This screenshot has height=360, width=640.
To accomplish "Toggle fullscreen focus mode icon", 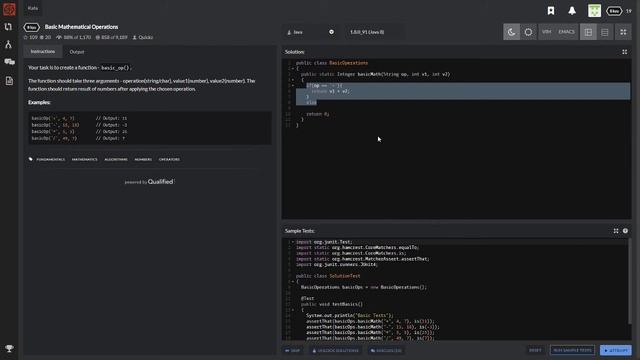I will pos(623,32).
